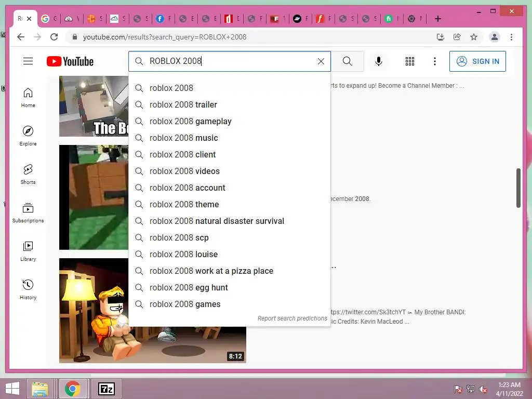This screenshot has height=399, width=532.
Task: Select suggestion "roblox 2008 account"
Action: (x=230, y=188)
